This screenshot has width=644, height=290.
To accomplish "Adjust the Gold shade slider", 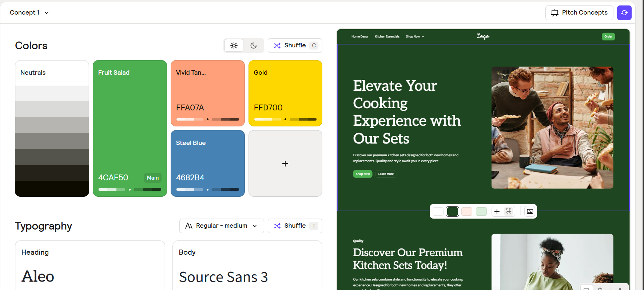I will [x=286, y=119].
